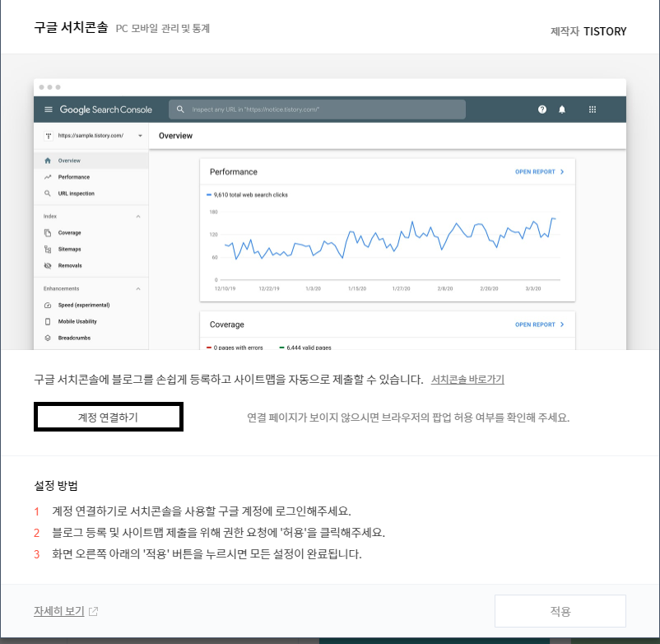This screenshot has height=644, width=660.
Task: Select Mobile Usability in the sidebar
Action: [x=91, y=321]
